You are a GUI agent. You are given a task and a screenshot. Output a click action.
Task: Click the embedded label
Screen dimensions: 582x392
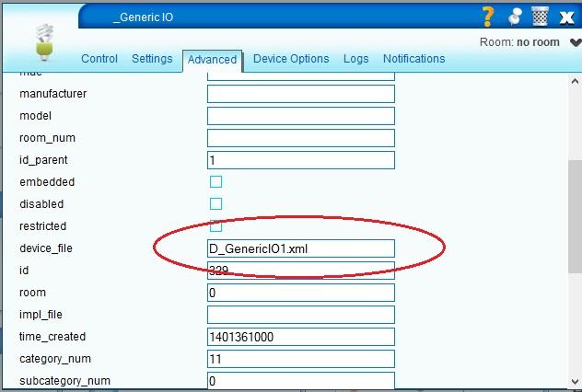47,181
